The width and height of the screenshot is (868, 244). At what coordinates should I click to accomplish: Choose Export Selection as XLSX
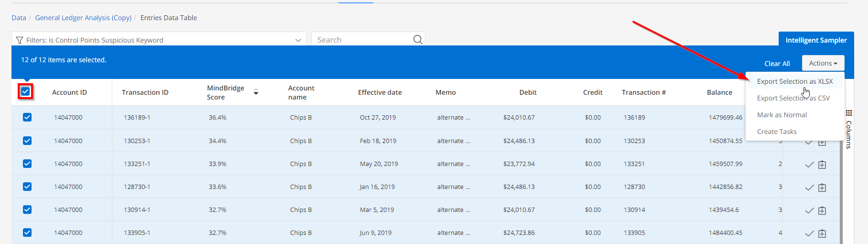(x=795, y=81)
